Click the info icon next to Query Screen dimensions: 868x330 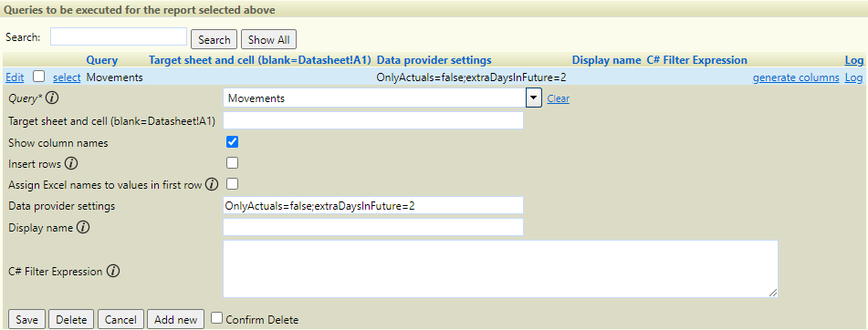click(x=53, y=99)
